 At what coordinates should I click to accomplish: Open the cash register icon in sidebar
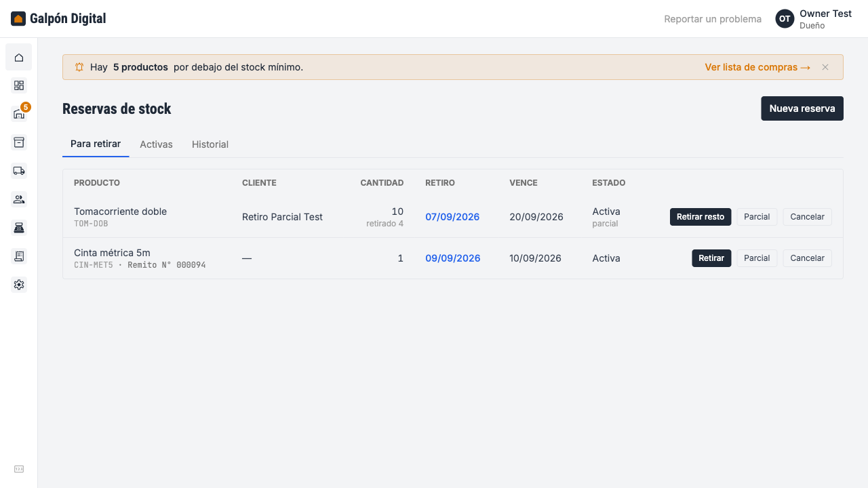click(x=19, y=228)
